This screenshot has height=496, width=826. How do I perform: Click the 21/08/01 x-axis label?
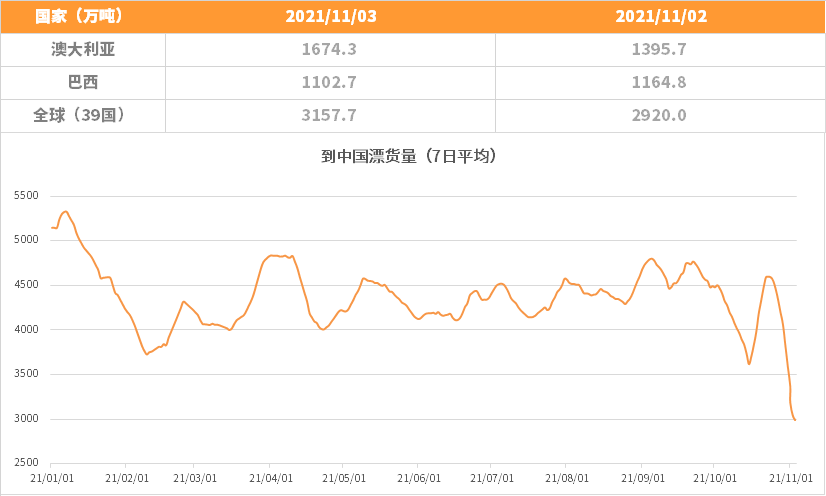click(567, 478)
